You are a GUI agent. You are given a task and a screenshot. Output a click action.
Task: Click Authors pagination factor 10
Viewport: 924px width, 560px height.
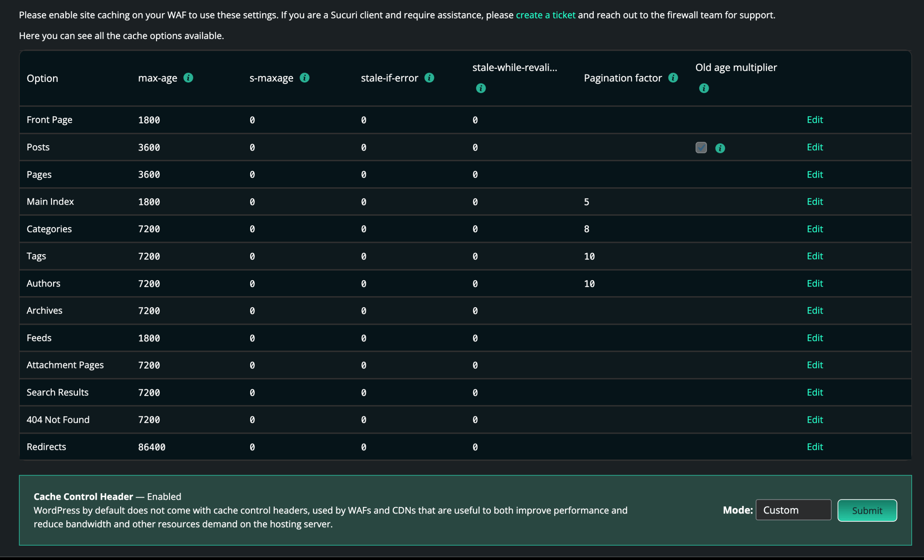[x=589, y=284]
